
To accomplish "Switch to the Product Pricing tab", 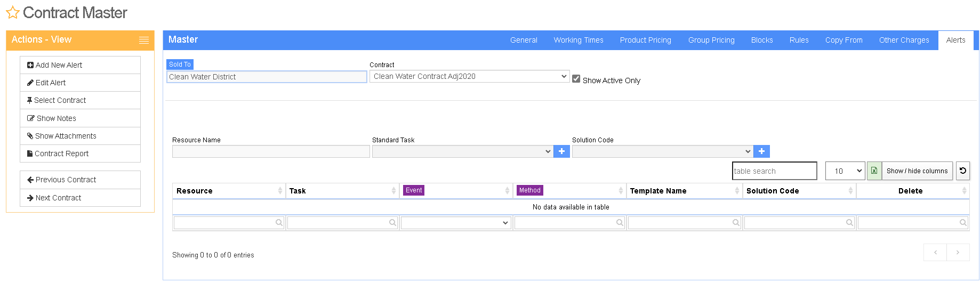I will click(x=645, y=40).
